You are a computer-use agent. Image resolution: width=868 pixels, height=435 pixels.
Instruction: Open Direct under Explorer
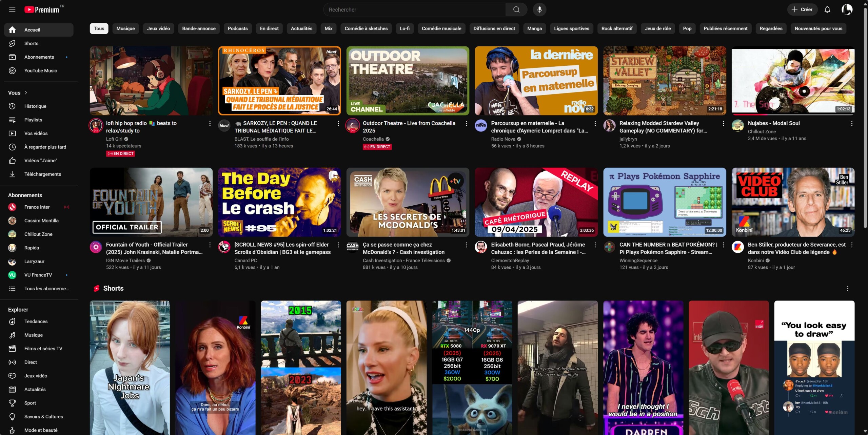tap(39, 362)
